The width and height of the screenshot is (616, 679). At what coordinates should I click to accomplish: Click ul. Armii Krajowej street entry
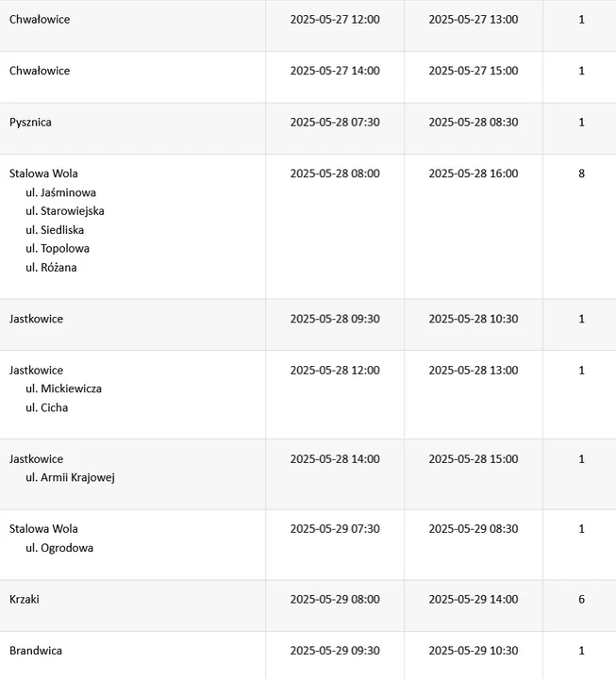70,477
